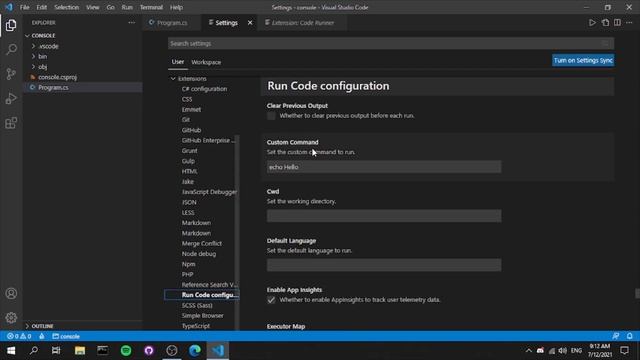Open console.csproj in Explorer

pos(58,77)
